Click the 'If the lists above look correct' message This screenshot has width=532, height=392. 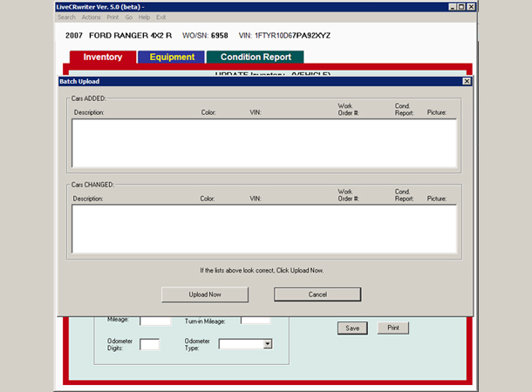tap(262, 270)
